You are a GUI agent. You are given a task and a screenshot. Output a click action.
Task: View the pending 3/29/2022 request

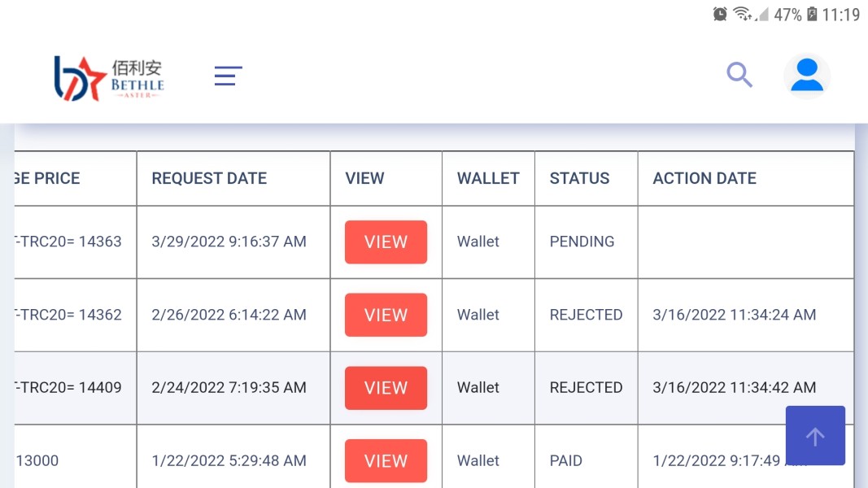386,242
